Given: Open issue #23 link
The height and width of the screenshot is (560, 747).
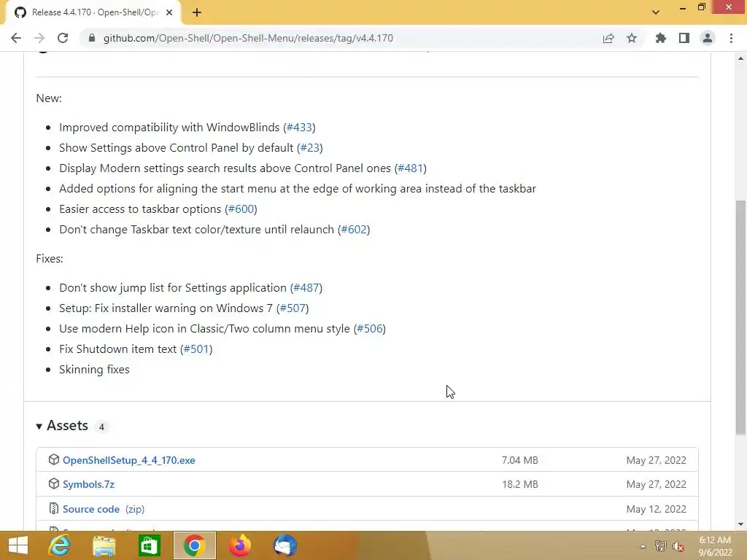Looking at the screenshot, I should pyautogui.click(x=309, y=148).
